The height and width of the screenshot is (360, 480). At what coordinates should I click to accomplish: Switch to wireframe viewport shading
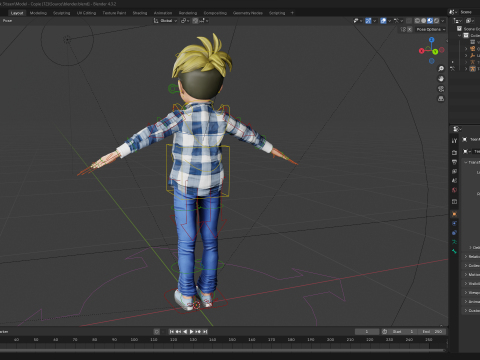[x=417, y=21]
